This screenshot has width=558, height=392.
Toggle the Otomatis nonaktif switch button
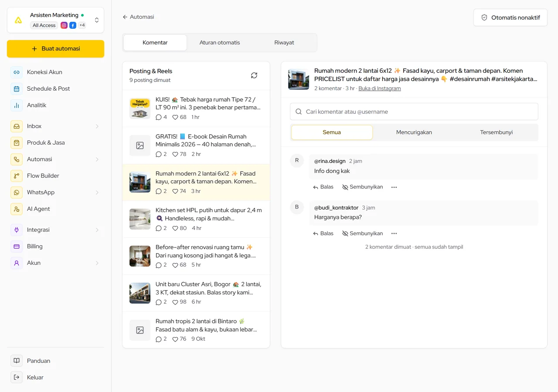[x=510, y=17]
